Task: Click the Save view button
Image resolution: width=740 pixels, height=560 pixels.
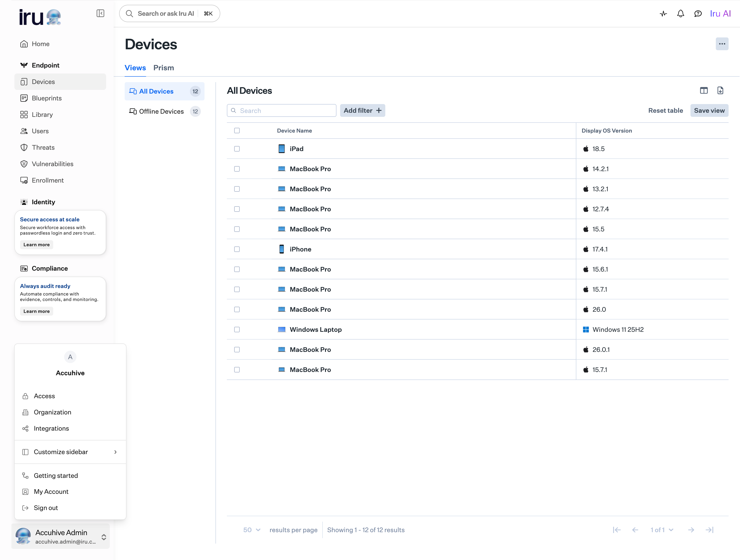Action: pos(709,110)
